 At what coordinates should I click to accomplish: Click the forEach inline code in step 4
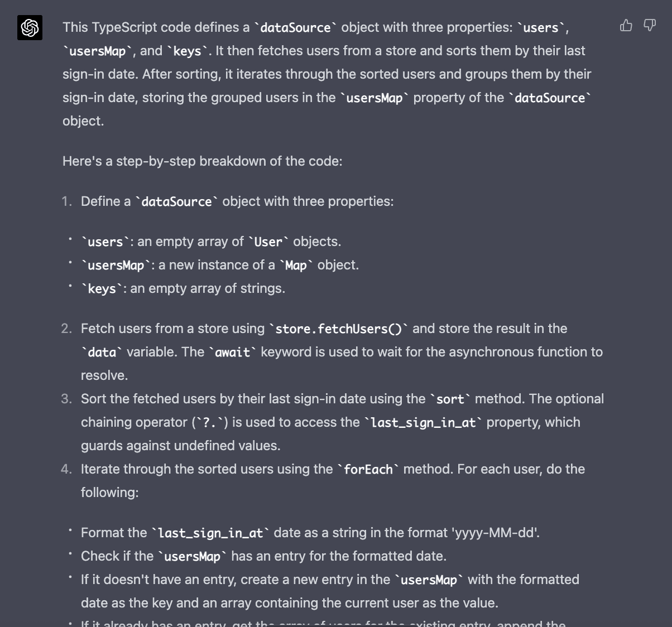click(x=368, y=469)
